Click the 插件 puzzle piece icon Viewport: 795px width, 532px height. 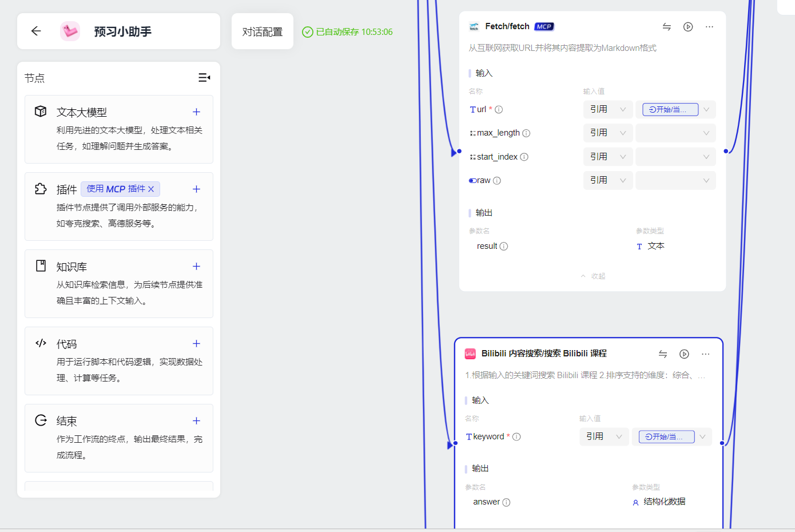tap(41, 188)
